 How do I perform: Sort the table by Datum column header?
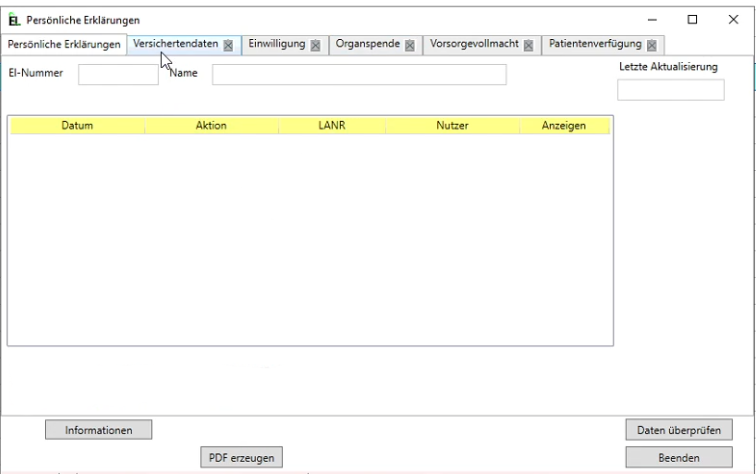(x=77, y=126)
